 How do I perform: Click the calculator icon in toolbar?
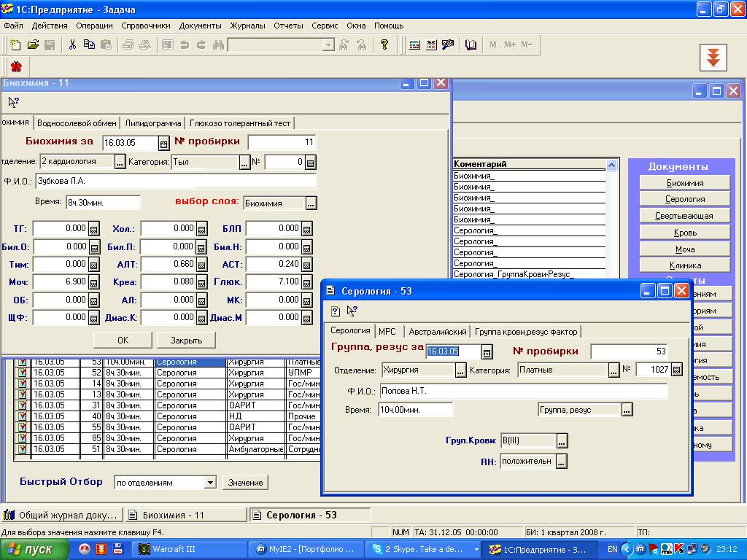(x=414, y=44)
